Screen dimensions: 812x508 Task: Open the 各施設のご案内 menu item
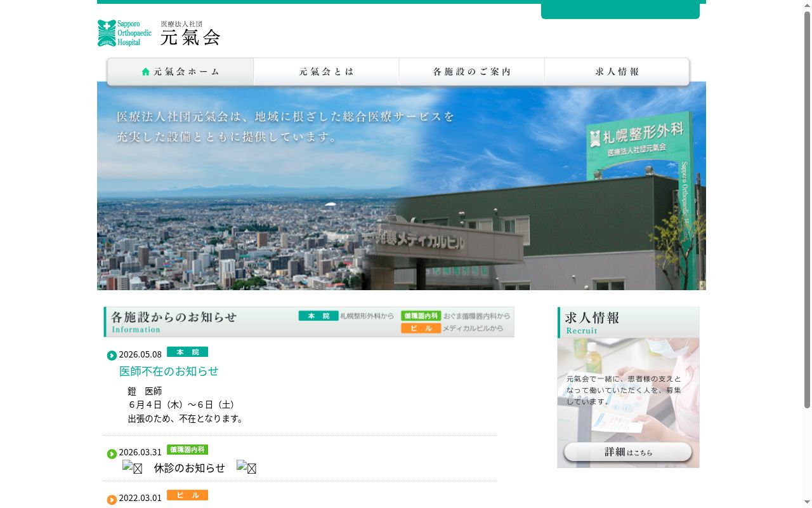471,72
